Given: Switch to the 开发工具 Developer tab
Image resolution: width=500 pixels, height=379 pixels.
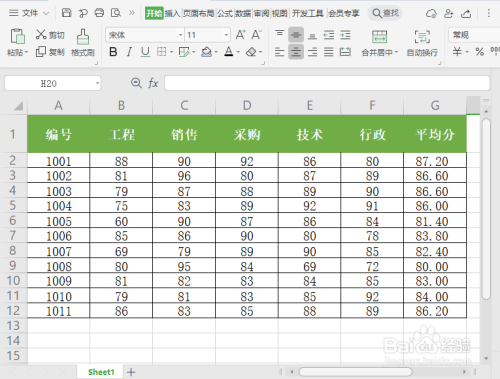Looking at the screenshot, I should click(308, 13).
